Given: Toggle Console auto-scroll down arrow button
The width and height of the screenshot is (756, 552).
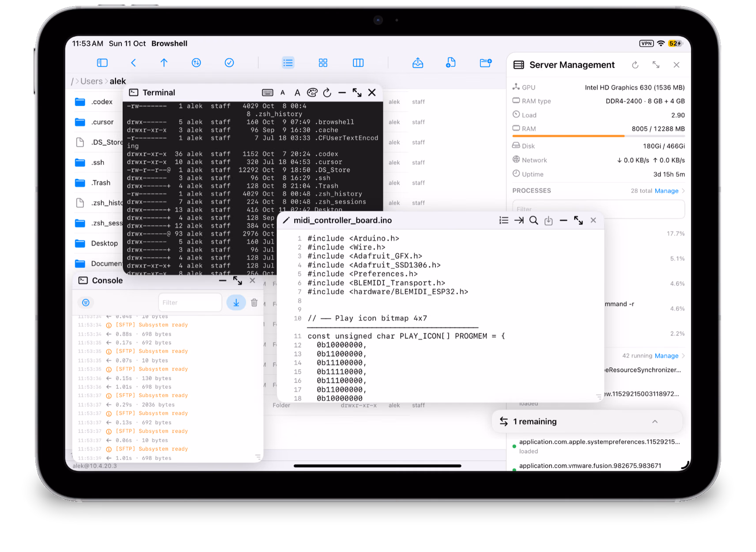Looking at the screenshot, I should click(x=236, y=302).
